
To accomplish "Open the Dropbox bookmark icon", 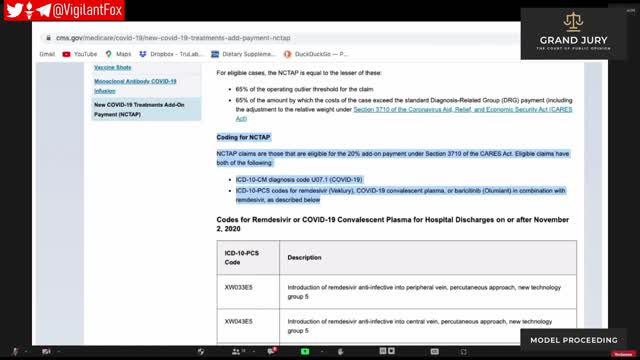I will point(142,54).
